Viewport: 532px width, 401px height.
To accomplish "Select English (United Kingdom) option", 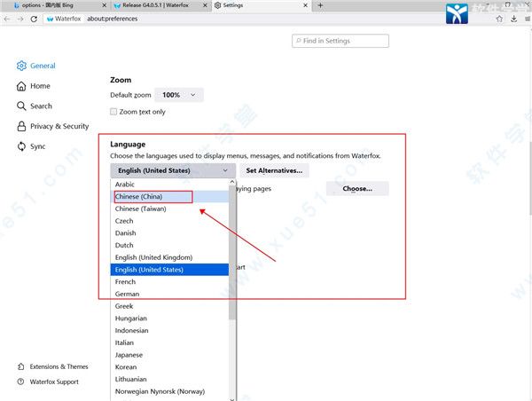I will pyautogui.click(x=169, y=257).
